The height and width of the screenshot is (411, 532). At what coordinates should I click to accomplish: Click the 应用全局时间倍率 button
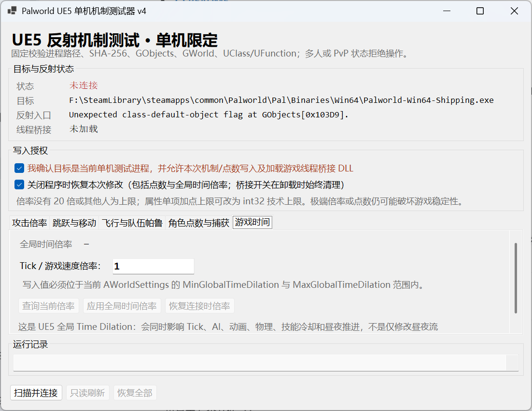[x=122, y=306]
